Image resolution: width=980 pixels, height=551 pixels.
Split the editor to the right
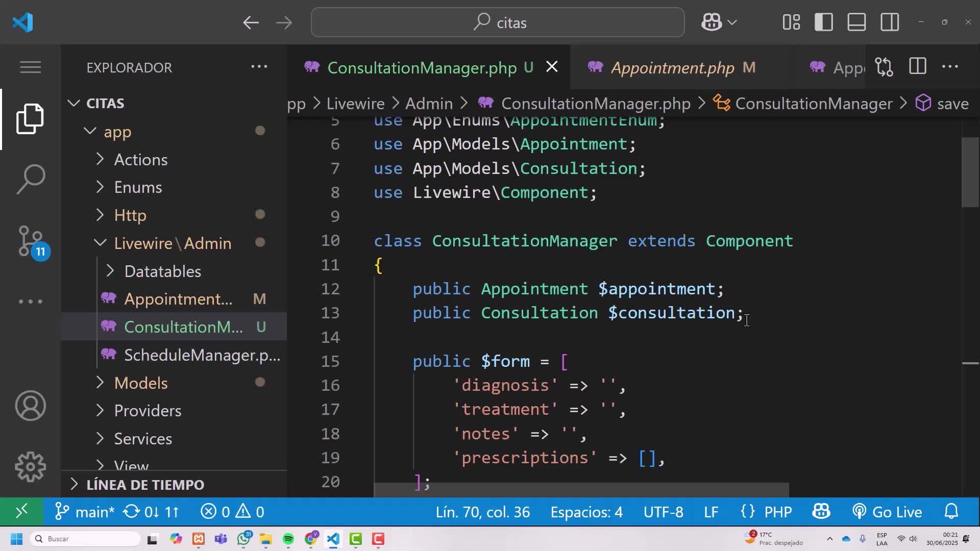[x=917, y=67]
